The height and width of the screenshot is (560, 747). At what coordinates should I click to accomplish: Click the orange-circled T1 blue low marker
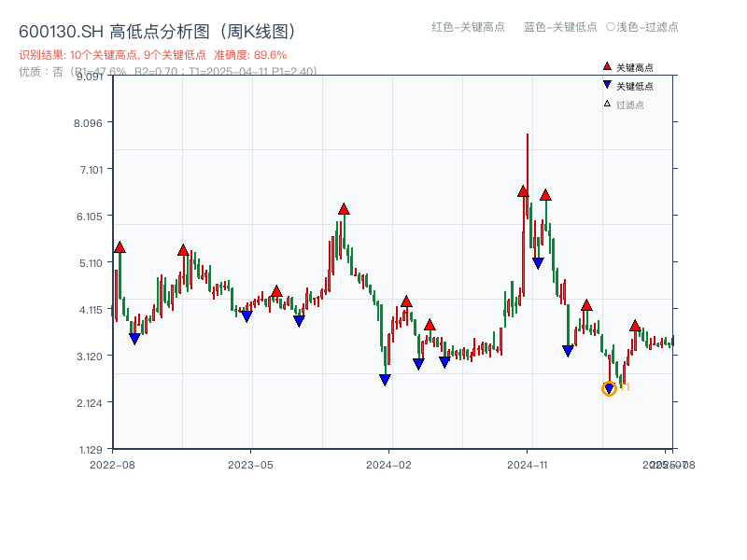coord(610,388)
